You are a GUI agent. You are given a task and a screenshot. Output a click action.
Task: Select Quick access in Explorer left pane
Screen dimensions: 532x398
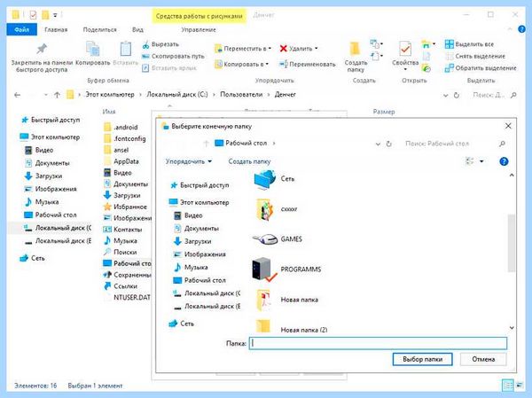(x=51, y=120)
